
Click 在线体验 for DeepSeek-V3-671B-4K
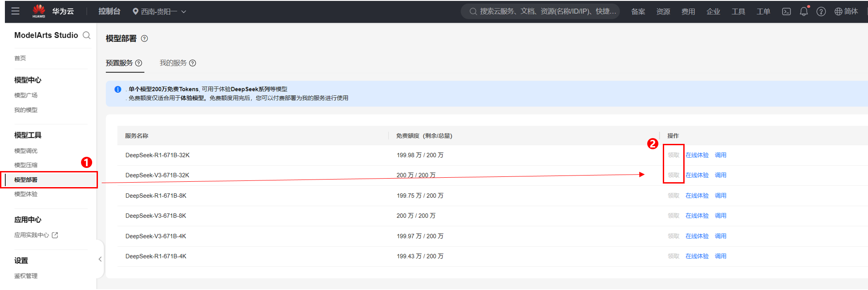[697, 237]
